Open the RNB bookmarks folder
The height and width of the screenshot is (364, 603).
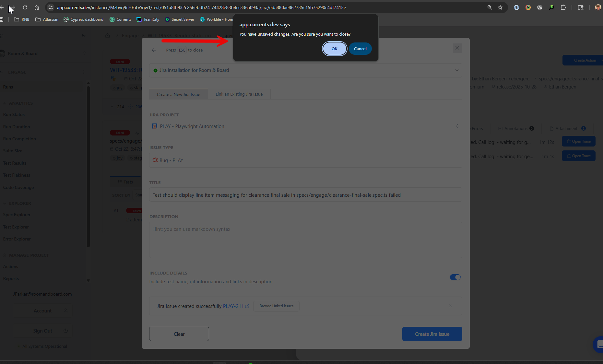pyautogui.click(x=22, y=19)
